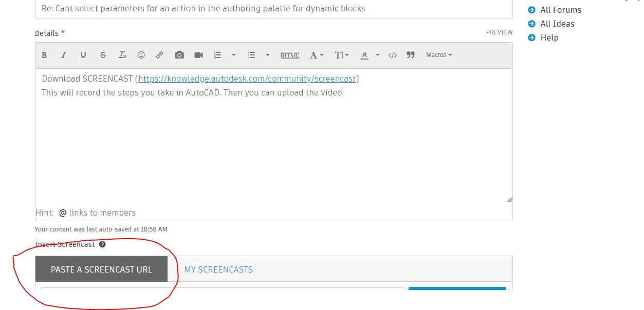Viewport: 644px width, 310px height.
Task: Insert a blockquote
Action: (x=410, y=55)
